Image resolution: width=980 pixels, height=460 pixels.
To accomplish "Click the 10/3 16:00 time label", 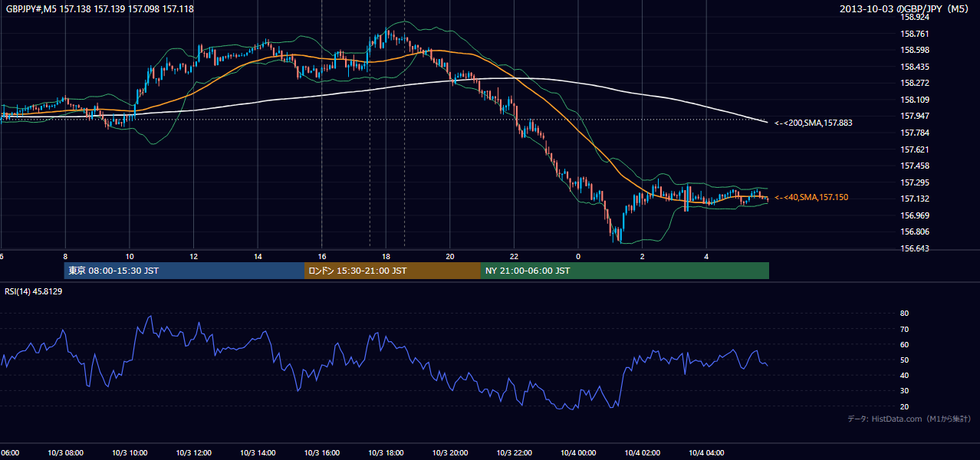I will click(322, 453).
